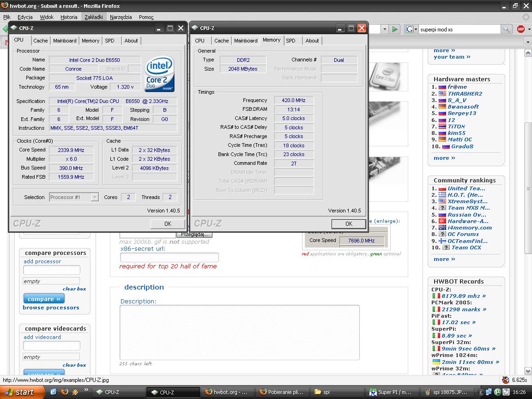Screen dimensions: 532x399
Task: Click OK in the right CPU-Z Memory window
Action: [349, 224]
